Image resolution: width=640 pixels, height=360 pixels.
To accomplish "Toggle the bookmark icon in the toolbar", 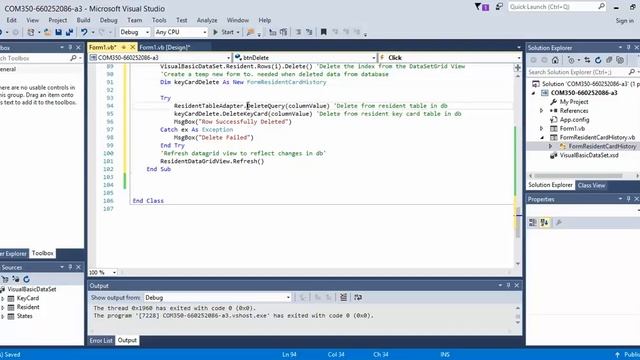I will click(x=324, y=32).
